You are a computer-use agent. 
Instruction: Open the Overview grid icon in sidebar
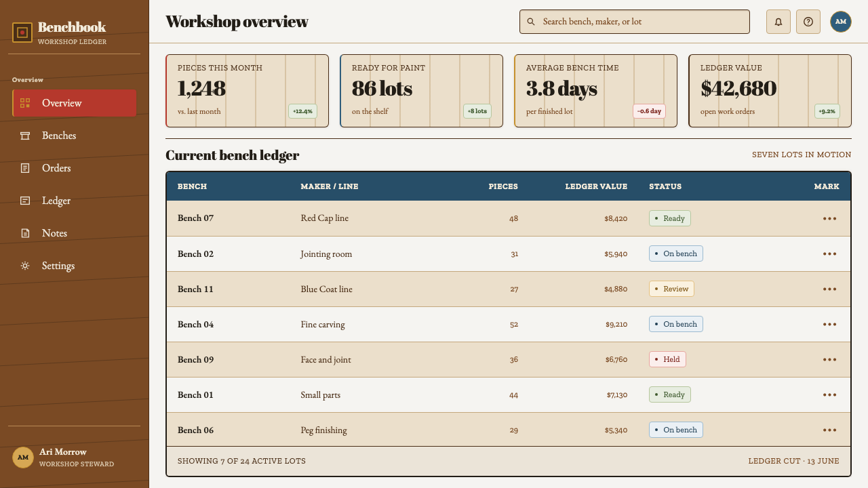pos(25,103)
